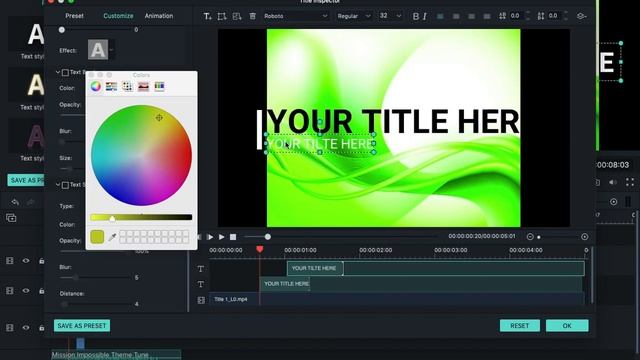
Task: Lock the bottom main-window track
Action: pos(41,328)
